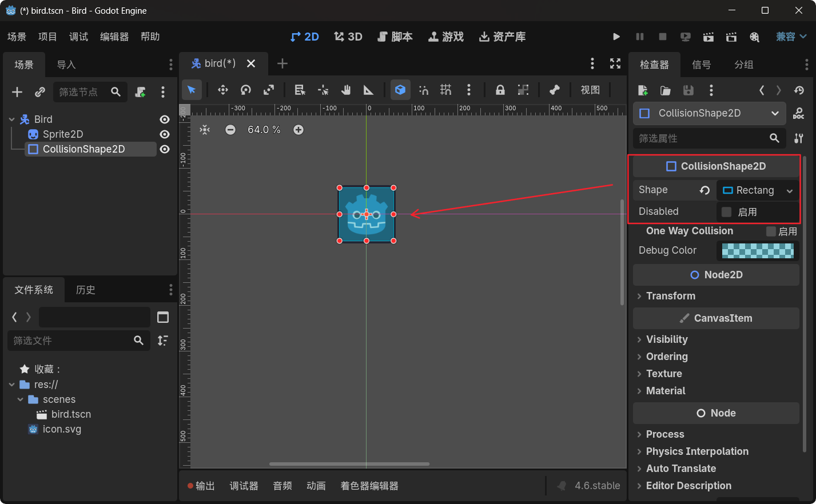
Task: Toggle visibility of the CollisionShape2D node
Action: click(165, 149)
